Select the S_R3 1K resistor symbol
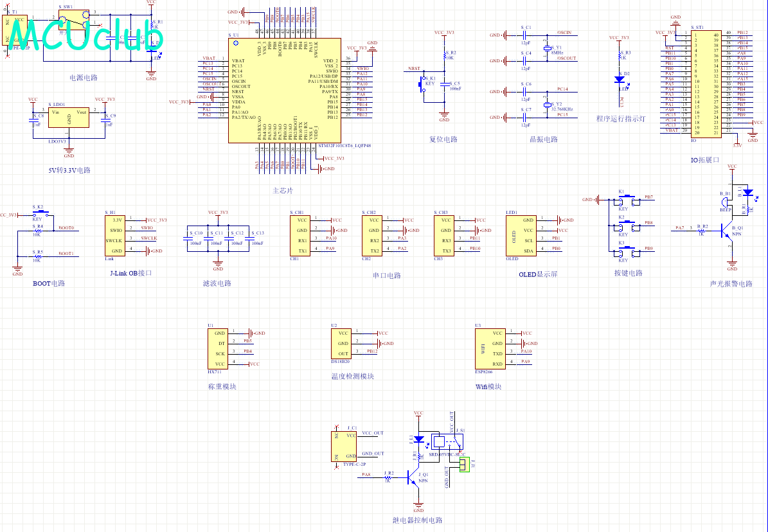Screen dimensions: 768x532 (620, 56)
